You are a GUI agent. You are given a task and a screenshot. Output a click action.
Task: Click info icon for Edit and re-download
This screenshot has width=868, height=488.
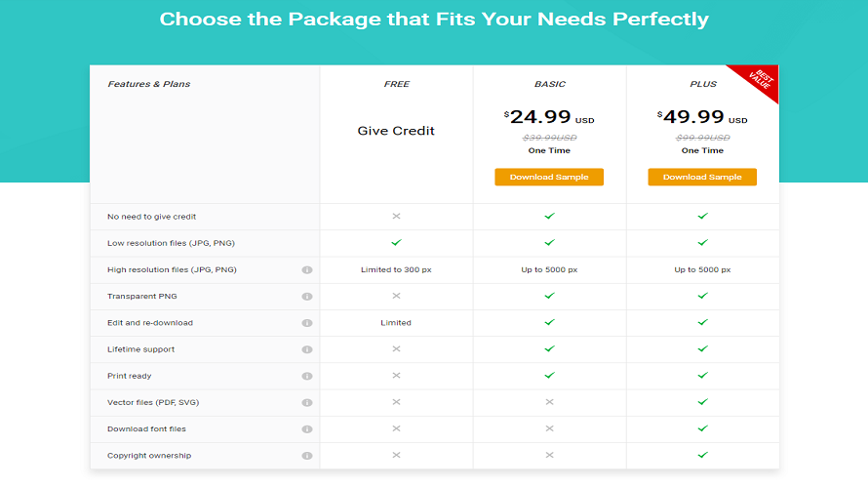pyautogui.click(x=307, y=323)
